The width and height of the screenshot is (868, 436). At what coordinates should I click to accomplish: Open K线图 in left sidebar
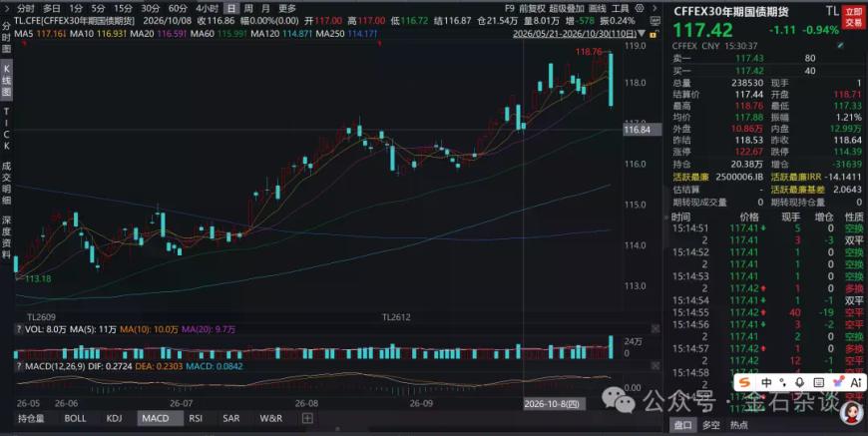(x=6, y=80)
